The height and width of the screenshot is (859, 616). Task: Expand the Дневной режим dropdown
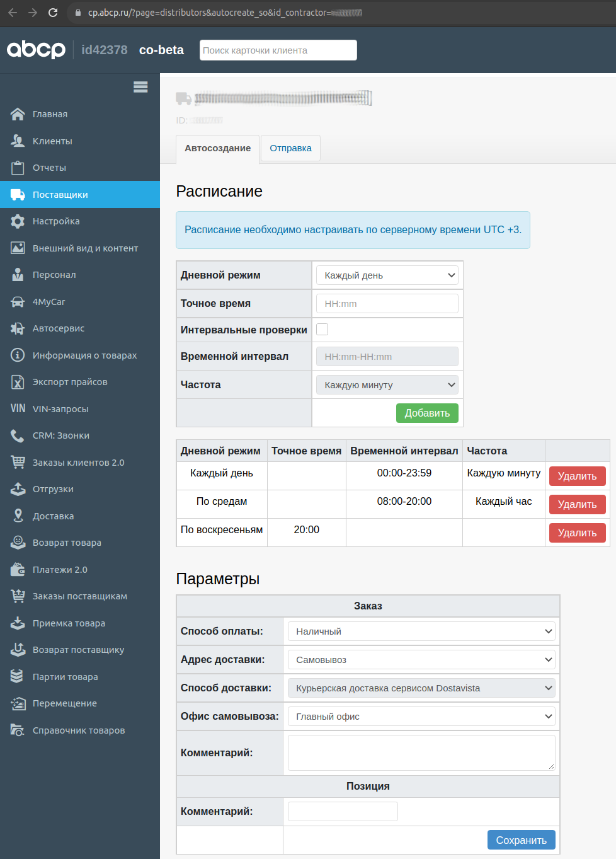coord(387,275)
